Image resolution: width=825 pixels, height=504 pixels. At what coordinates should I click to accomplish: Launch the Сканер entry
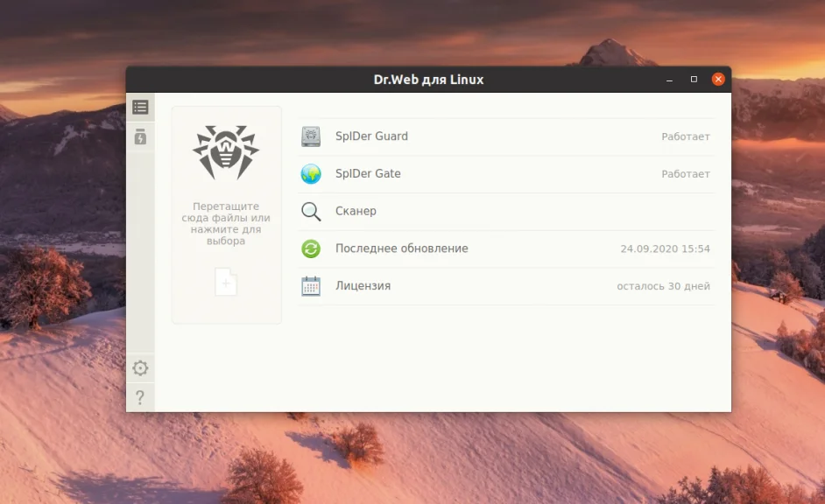[506, 211]
